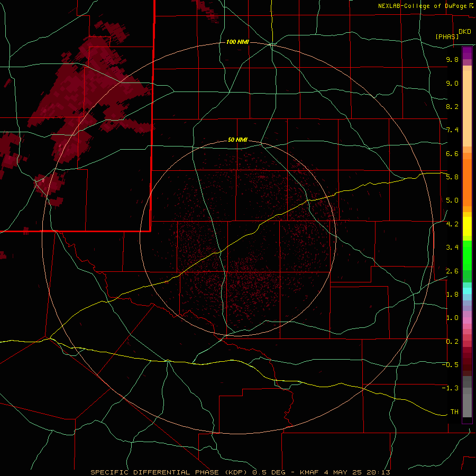Screen dimensions: 476x476
Task: Select the 50 NMI range ring label
Action: point(237,140)
